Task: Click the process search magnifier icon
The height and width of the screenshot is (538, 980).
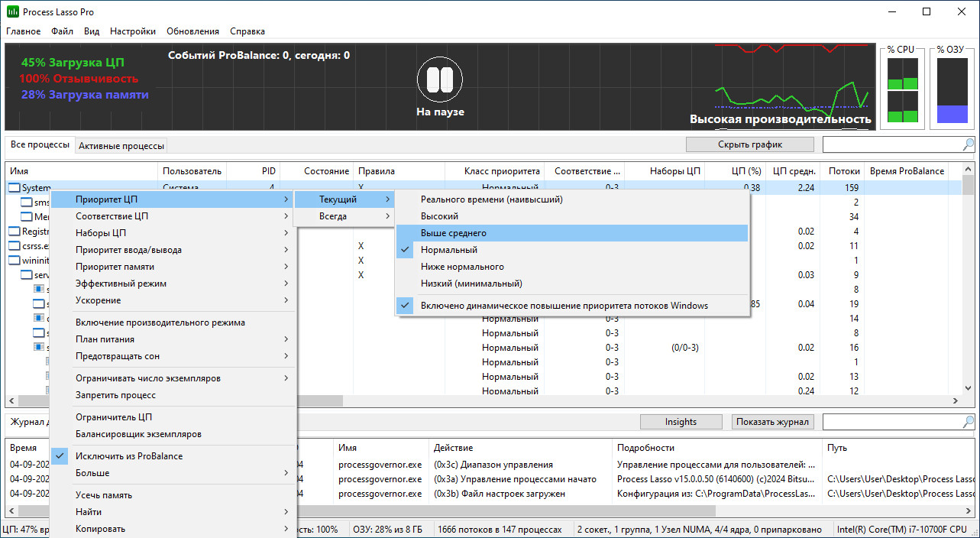Action: pyautogui.click(x=969, y=144)
